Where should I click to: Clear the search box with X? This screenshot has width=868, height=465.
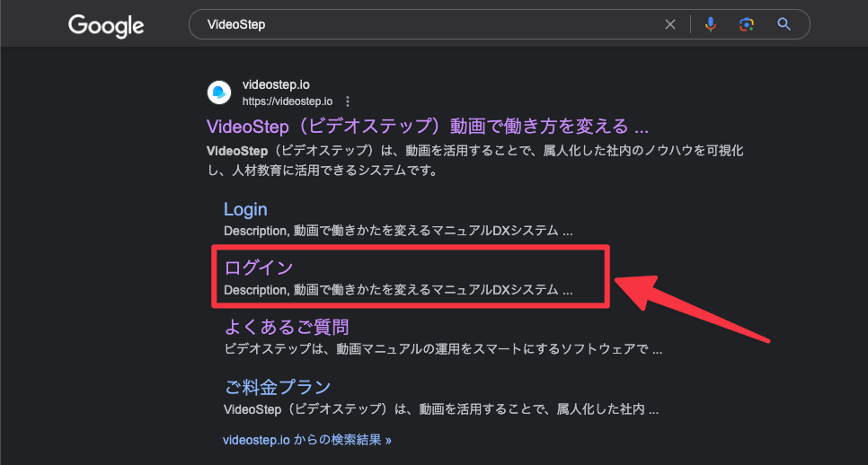[x=669, y=24]
